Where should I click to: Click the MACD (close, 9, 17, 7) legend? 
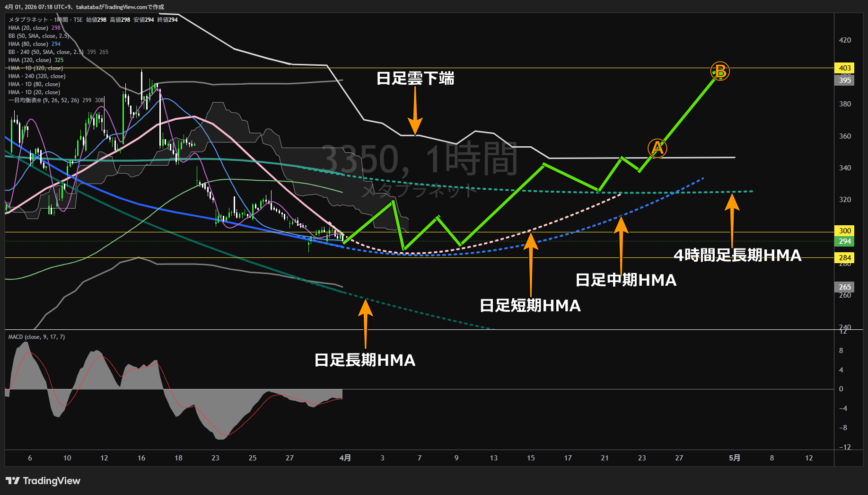(x=36, y=337)
